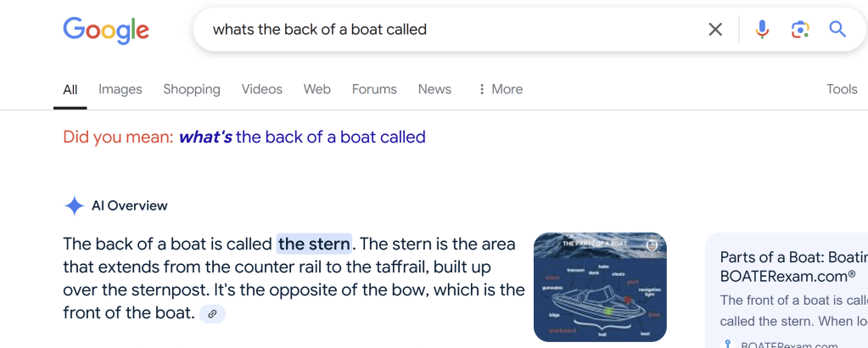This screenshot has height=348, width=868.
Task: Click the corrected "what's the back" suggestion link
Action: (301, 137)
